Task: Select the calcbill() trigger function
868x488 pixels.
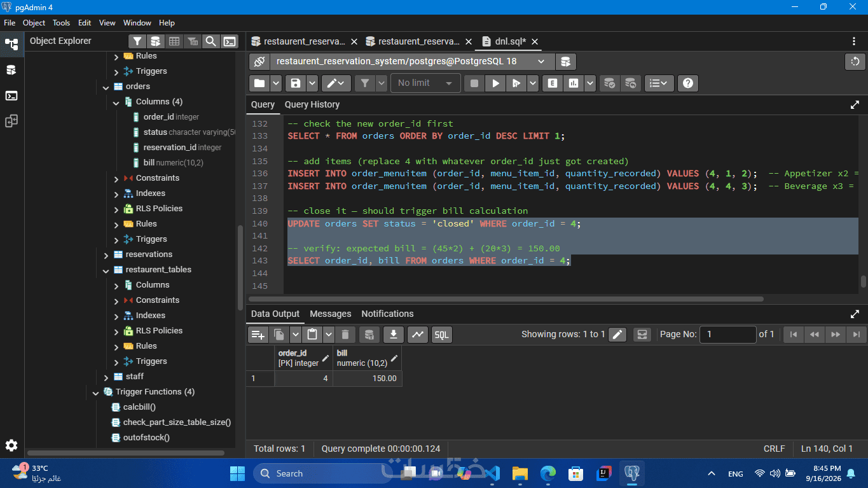Action: tap(139, 407)
